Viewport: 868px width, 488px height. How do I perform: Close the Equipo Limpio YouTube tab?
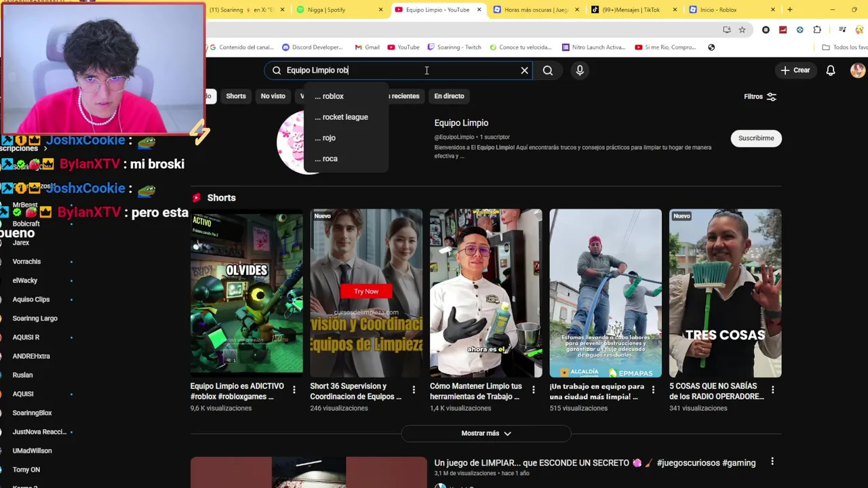[479, 9]
